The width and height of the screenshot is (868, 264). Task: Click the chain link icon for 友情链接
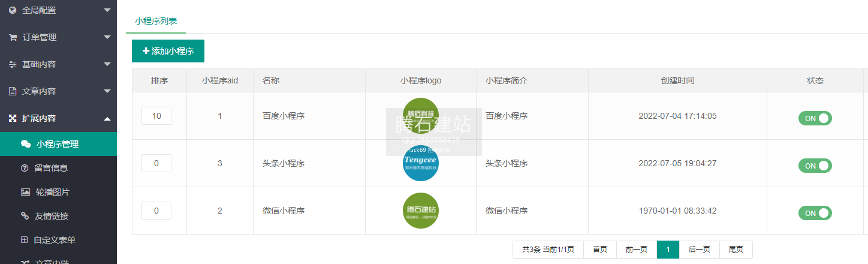pos(25,216)
